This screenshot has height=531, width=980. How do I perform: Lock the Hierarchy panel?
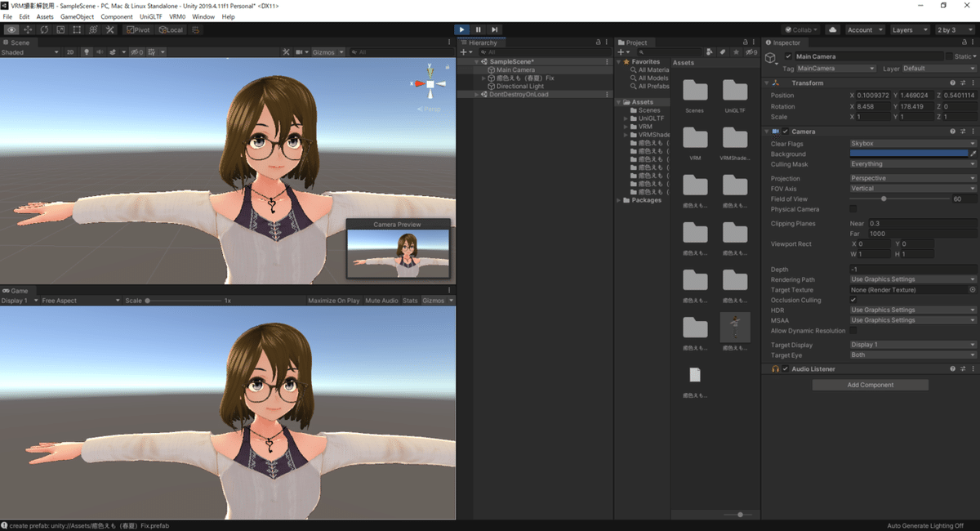click(x=598, y=42)
